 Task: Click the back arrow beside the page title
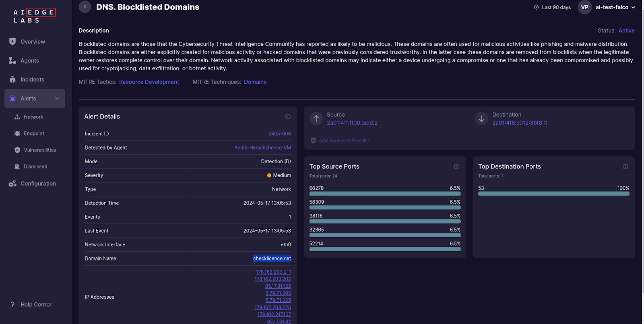(x=85, y=7)
